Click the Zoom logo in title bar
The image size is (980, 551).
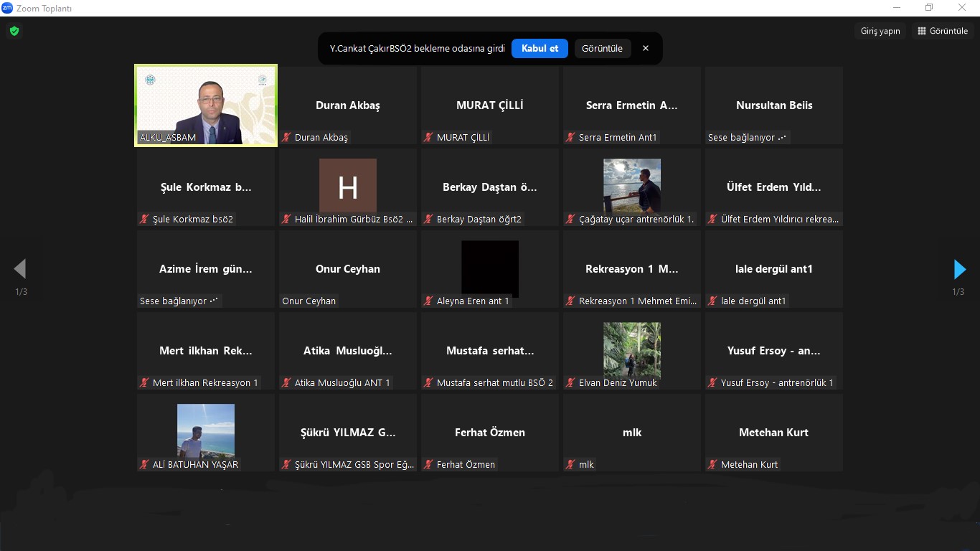click(x=7, y=8)
